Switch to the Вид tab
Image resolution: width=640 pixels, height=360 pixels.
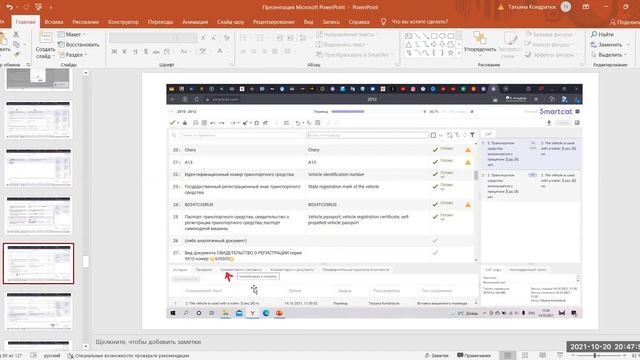[x=308, y=22]
